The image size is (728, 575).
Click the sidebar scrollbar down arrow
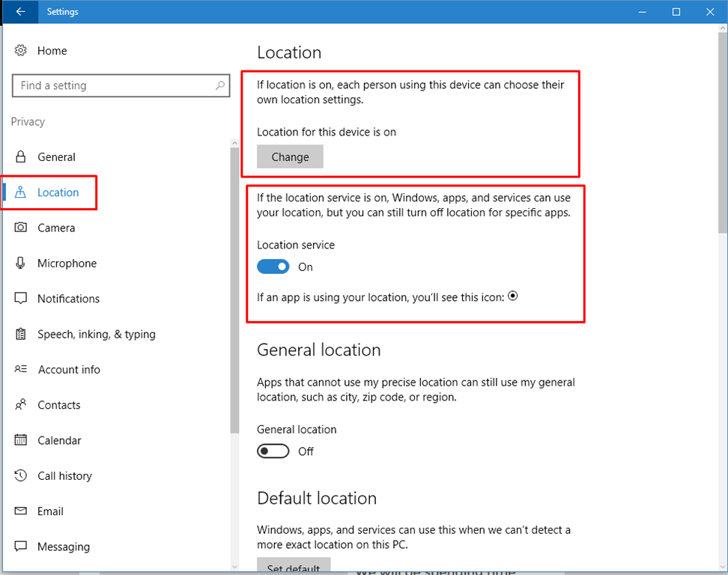234,566
